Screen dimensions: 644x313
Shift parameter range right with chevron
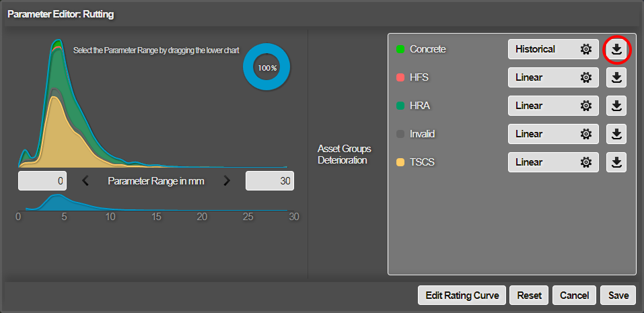coord(227,180)
